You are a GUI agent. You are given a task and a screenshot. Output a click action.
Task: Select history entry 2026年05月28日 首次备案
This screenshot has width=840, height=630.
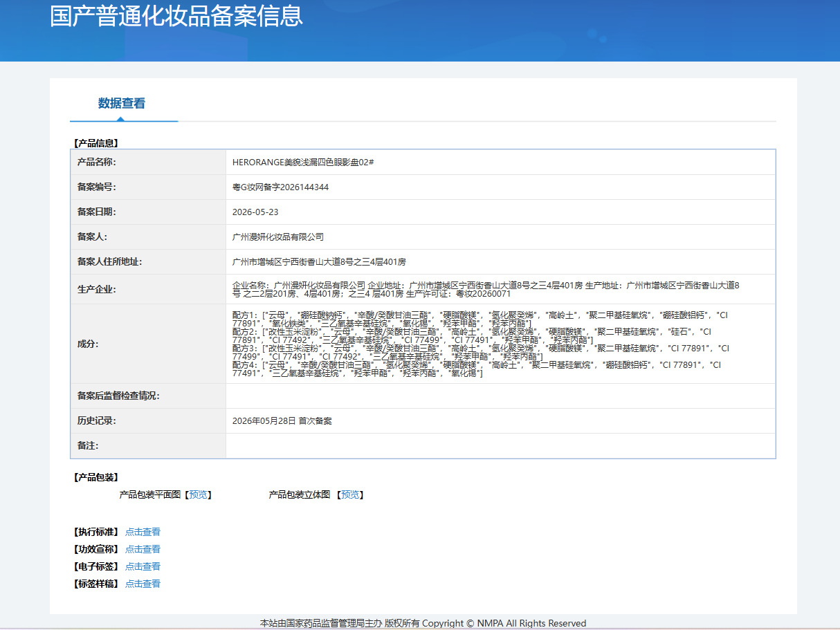pyautogui.click(x=282, y=420)
